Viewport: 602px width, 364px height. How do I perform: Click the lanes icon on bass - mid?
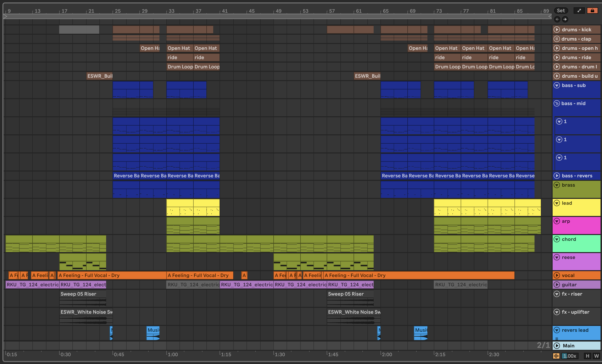click(x=557, y=103)
